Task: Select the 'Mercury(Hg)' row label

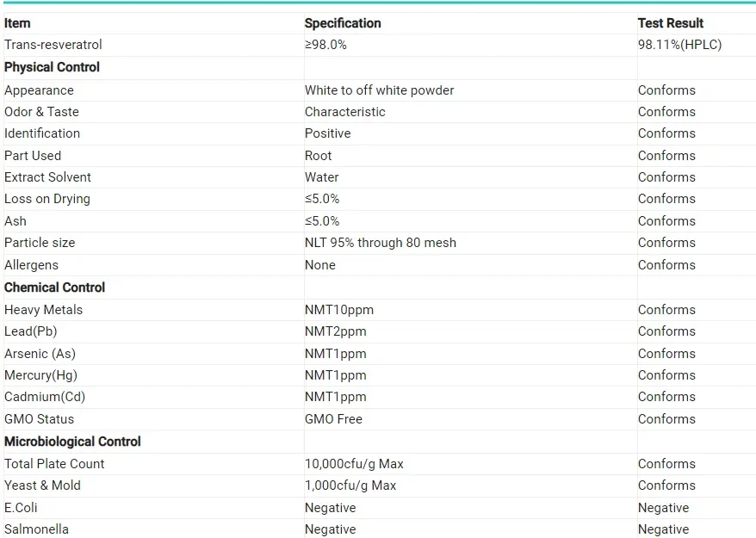Action: [40, 375]
